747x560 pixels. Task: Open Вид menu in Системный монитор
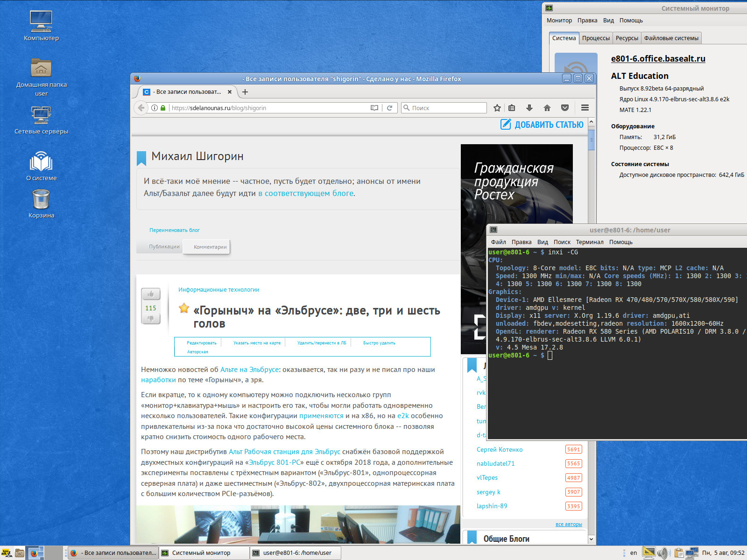pyautogui.click(x=608, y=21)
